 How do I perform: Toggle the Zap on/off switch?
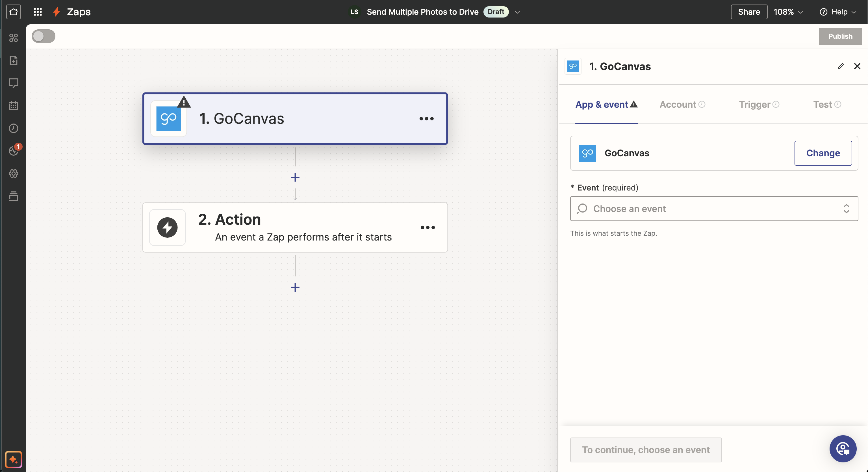[x=44, y=36]
